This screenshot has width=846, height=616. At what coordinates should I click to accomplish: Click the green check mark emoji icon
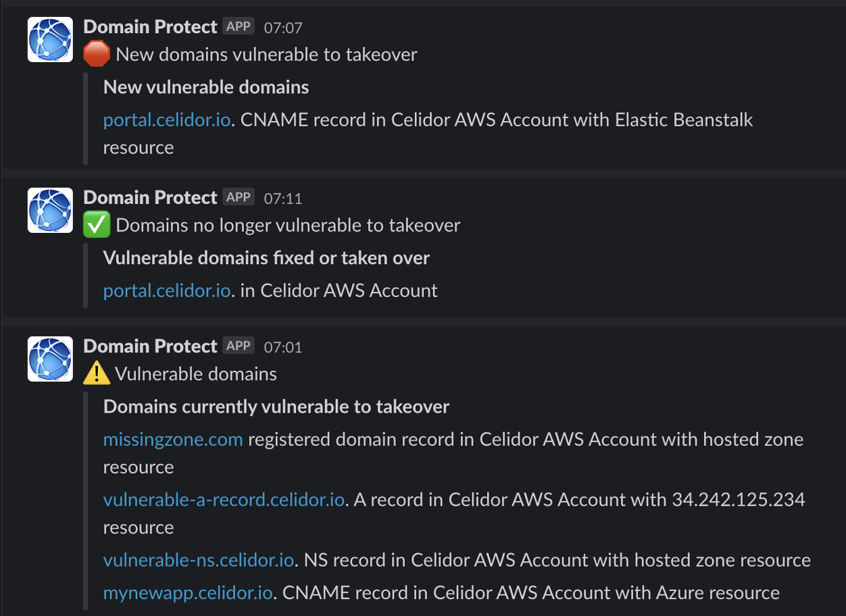[96, 224]
